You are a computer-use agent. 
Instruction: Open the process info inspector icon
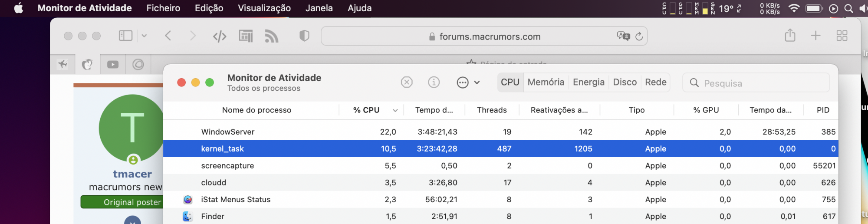(x=434, y=82)
